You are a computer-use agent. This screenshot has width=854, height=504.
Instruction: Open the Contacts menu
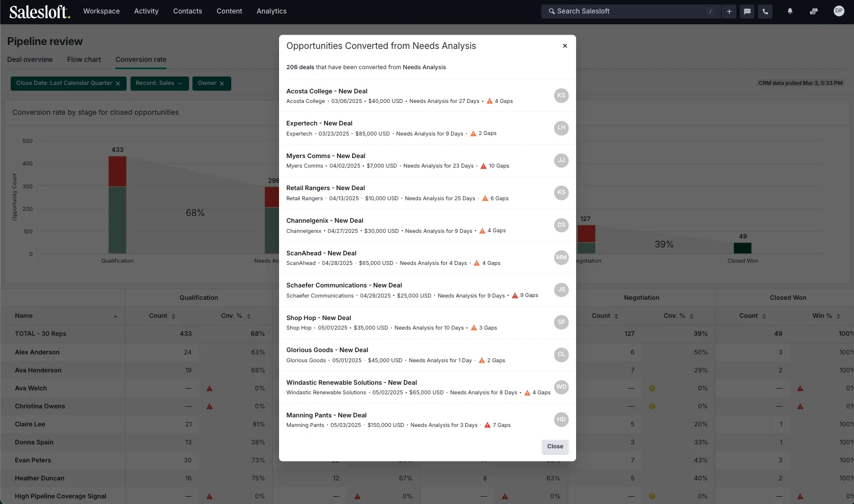click(x=187, y=11)
